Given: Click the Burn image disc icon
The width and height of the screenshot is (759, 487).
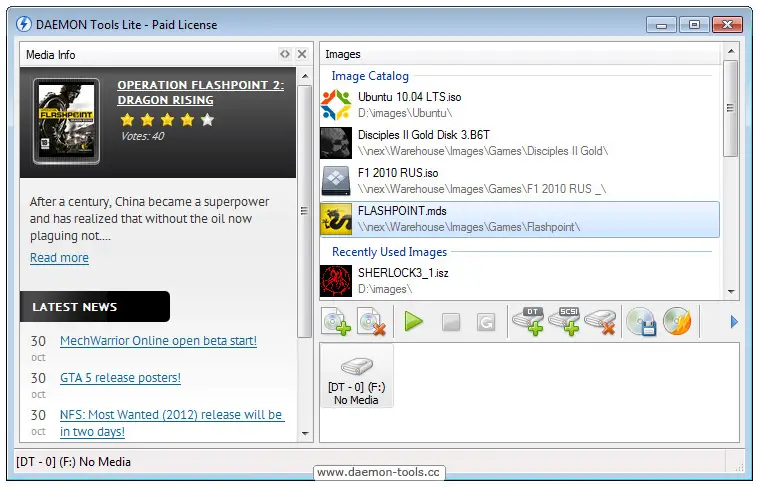Looking at the screenshot, I should click(677, 321).
